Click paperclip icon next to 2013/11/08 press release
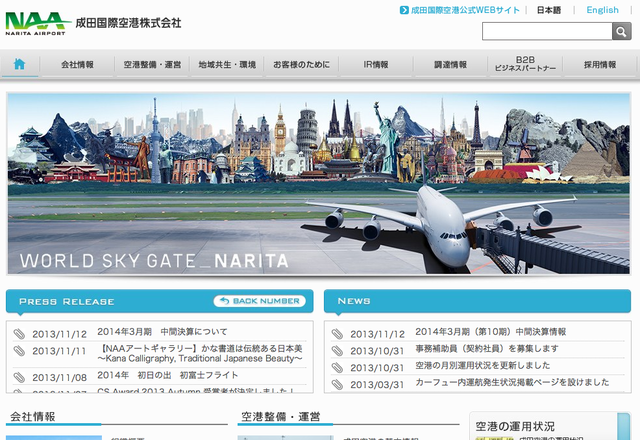 tap(19, 377)
